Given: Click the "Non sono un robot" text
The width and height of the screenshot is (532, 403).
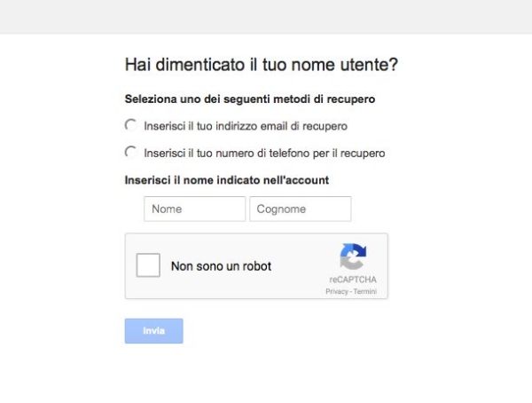Looking at the screenshot, I should point(221,265).
